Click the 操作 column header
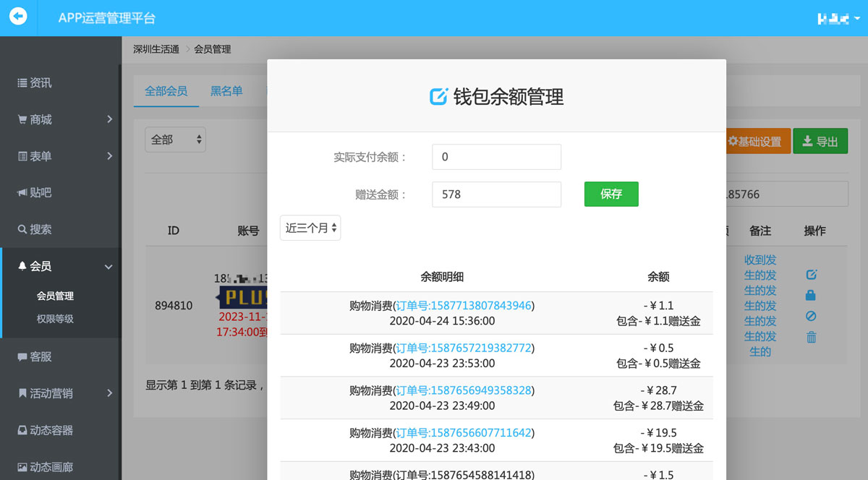The width and height of the screenshot is (868, 480). tap(814, 231)
